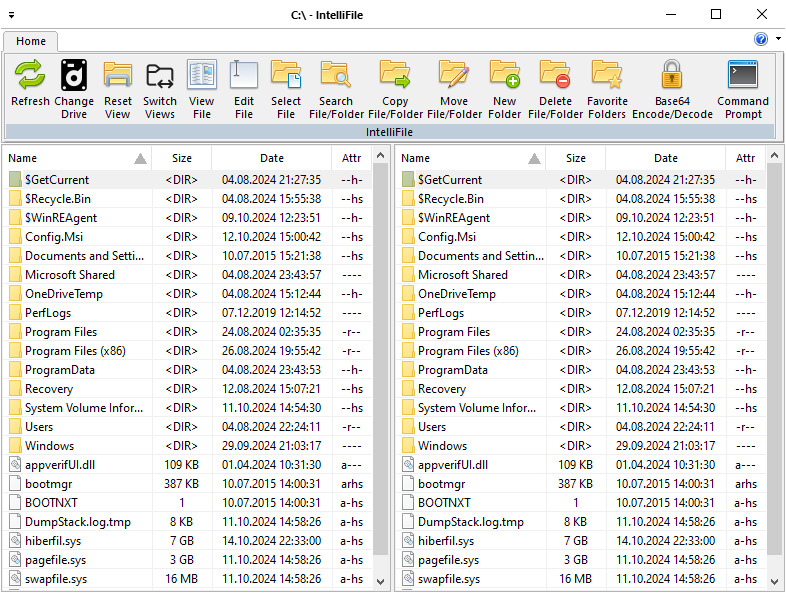Launch the Command Prompt tool
Screen dimensions: 786x593
pos(743,89)
